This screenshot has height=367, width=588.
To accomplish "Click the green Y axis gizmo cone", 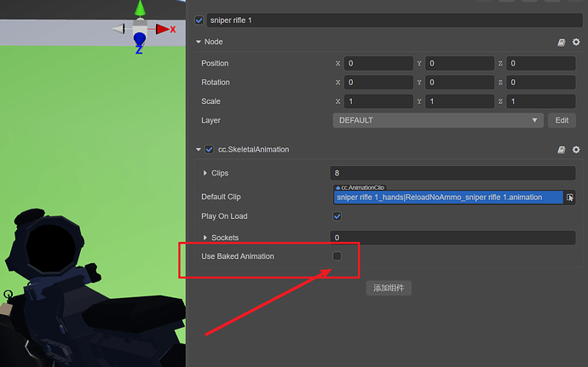I will click(x=140, y=9).
